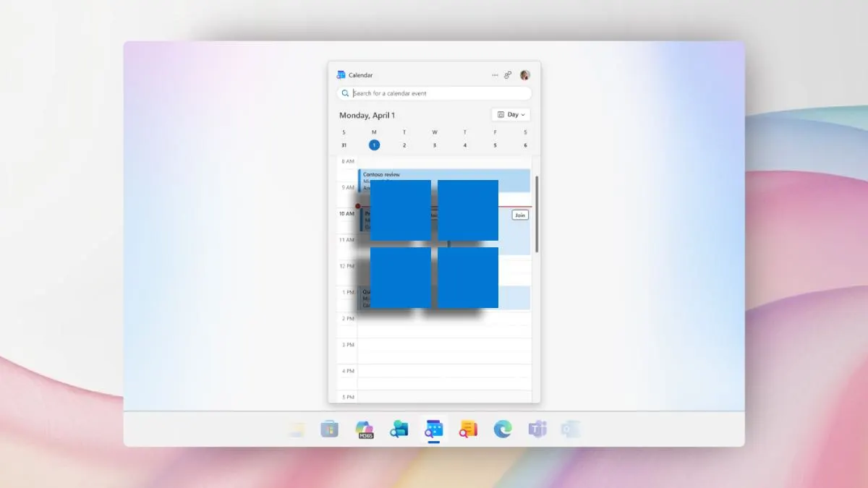Click the magnifier icon in the search bar

346,93
